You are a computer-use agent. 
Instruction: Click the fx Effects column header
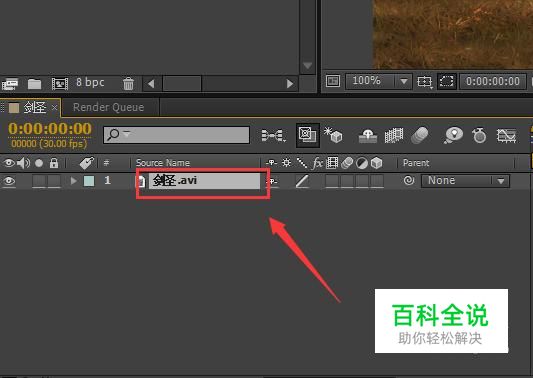(x=317, y=163)
